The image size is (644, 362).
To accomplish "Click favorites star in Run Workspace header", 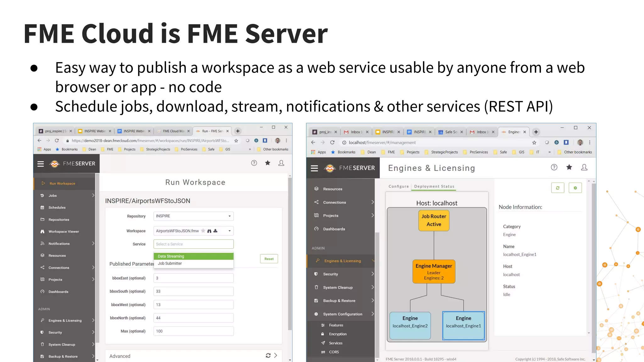I will [x=268, y=163].
